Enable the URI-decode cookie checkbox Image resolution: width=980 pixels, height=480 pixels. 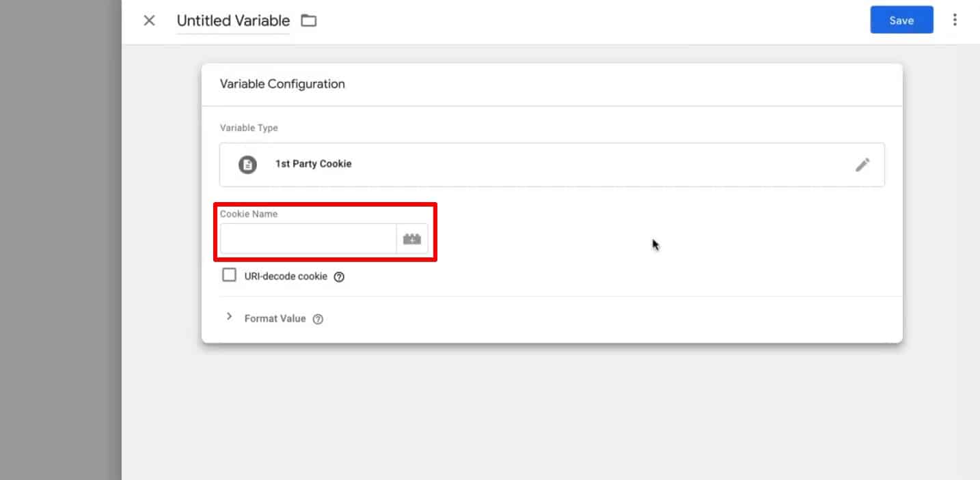click(x=229, y=274)
